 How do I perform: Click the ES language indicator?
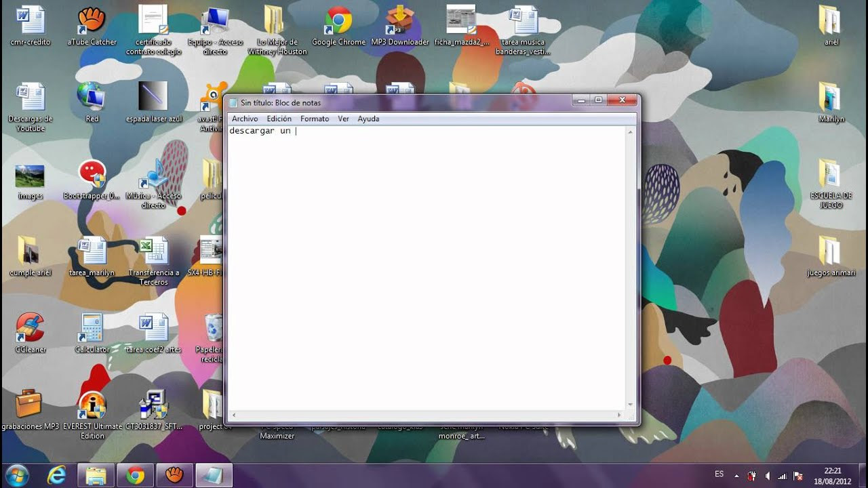[x=719, y=474]
